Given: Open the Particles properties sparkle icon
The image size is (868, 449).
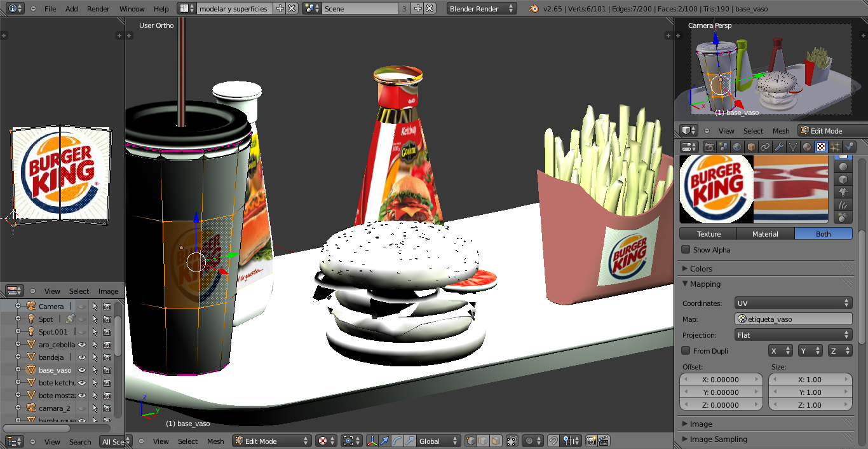Looking at the screenshot, I should pyautogui.click(x=835, y=147).
